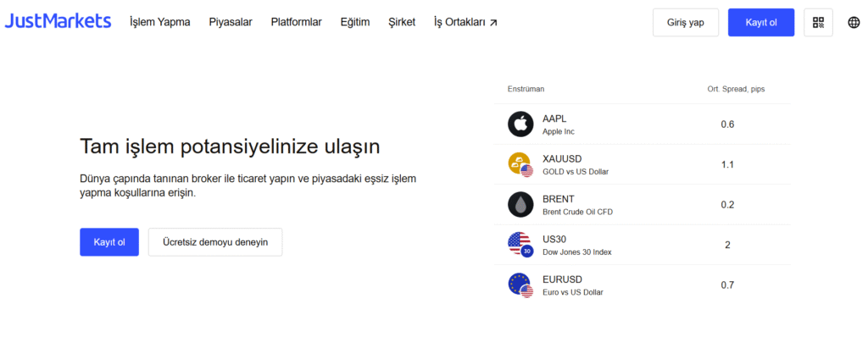The image size is (868, 337).
Task: Click the XAUUSD spread value 1.1
Action: pyautogui.click(x=727, y=164)
